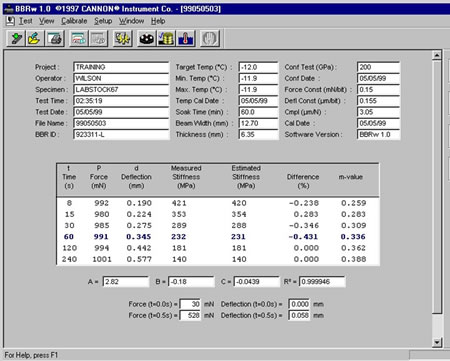450x361 pixels.
Task: Click the Thickness field 6.35
Action: (258, 134)
